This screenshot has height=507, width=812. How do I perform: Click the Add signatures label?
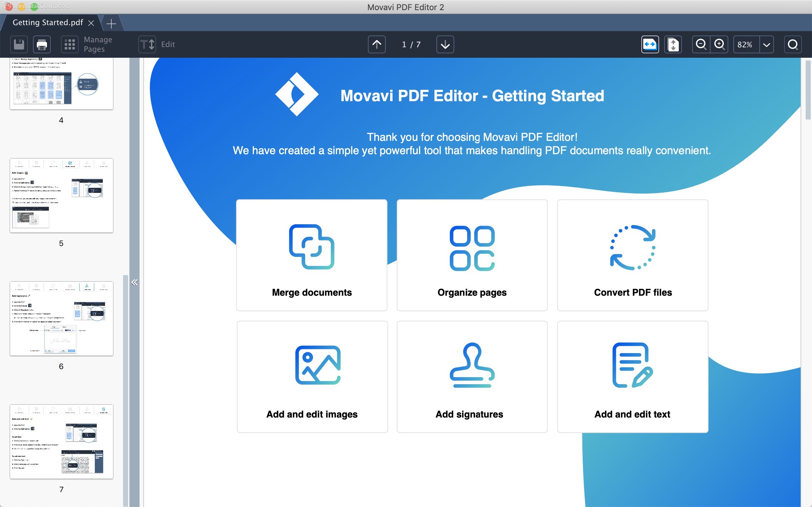click(x=469, y=414)
